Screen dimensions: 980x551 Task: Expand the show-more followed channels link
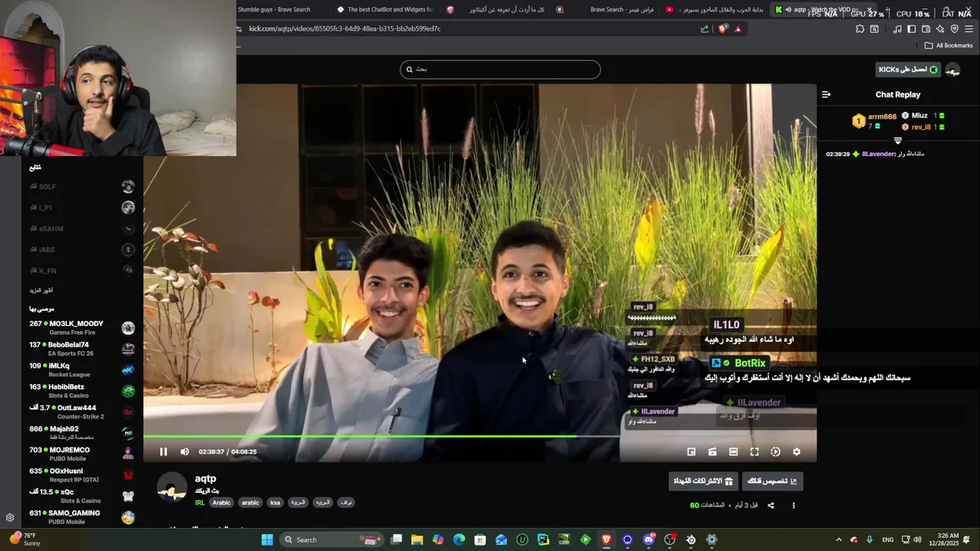click(x=41, y=291)
